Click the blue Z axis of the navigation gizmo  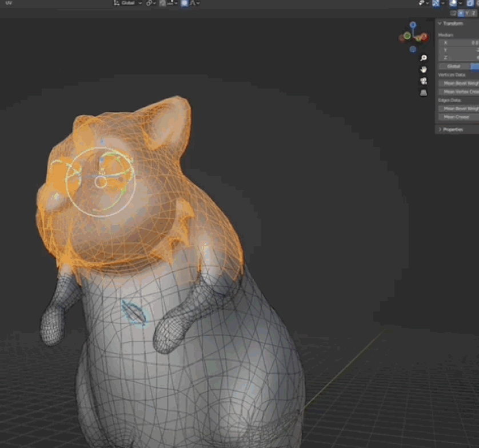tap(413, 25)
